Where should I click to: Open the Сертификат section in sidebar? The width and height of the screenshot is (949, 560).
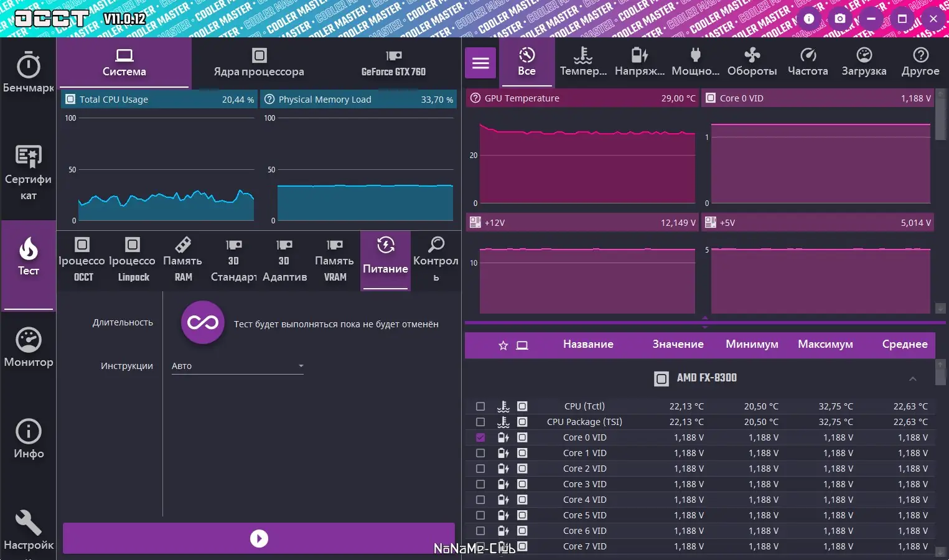(28, 172)
